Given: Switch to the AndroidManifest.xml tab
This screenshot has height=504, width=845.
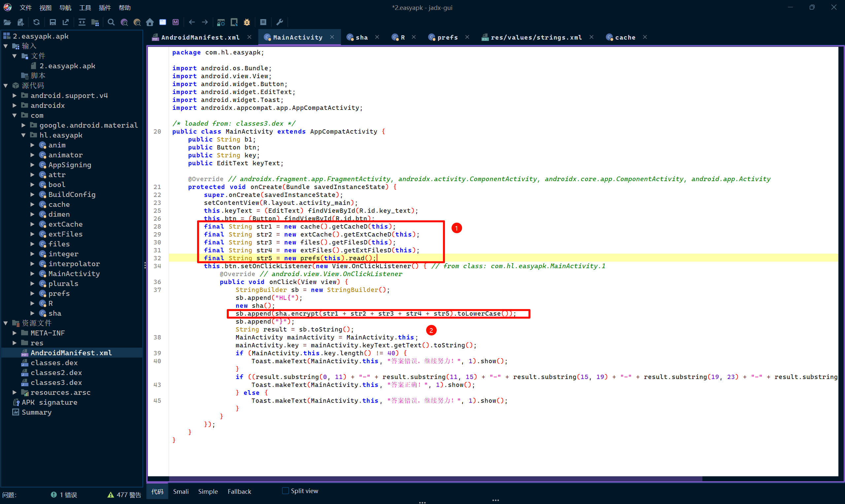Looking at the screenshot, I should [200, 37].
